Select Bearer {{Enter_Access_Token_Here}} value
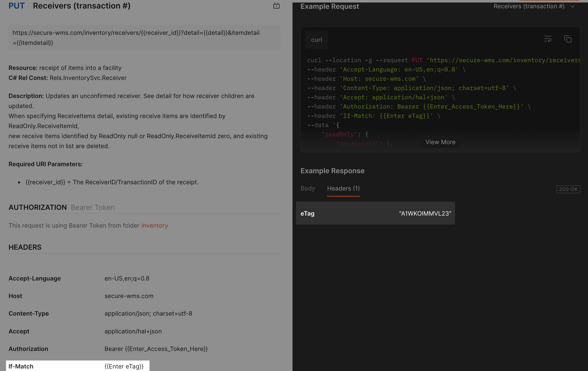This screenshot has height=371, width=588. (x=156, y=349)
